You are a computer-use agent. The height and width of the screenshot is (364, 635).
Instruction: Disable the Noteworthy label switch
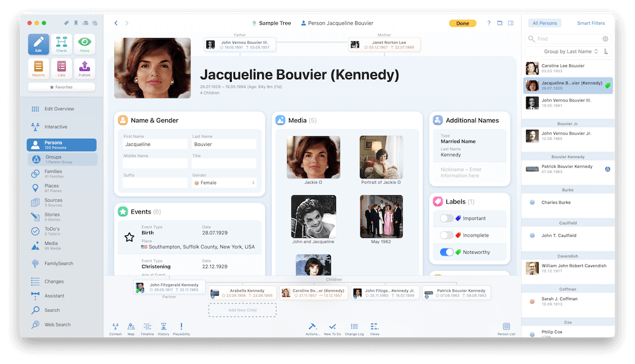pos(446,252)
